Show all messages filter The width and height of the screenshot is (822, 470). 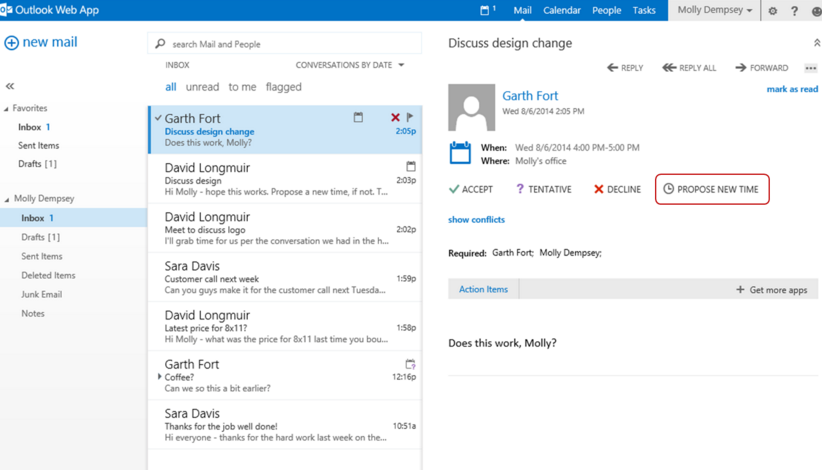click(171, 87)
